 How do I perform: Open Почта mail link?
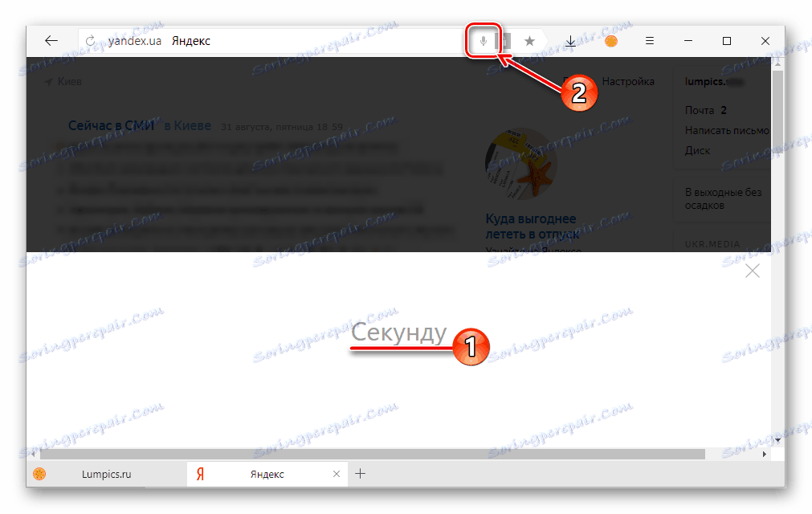click(700, 110)
